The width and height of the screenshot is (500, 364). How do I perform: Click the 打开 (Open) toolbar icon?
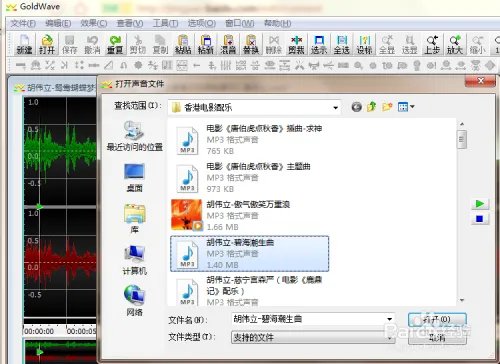(47, 44)
